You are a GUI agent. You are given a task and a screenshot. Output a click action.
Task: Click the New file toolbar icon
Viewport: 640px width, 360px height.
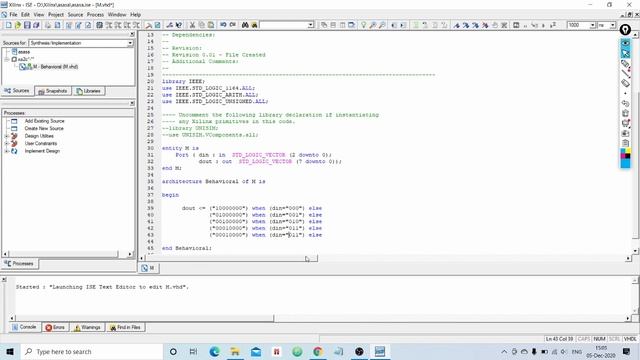[9, 25]
